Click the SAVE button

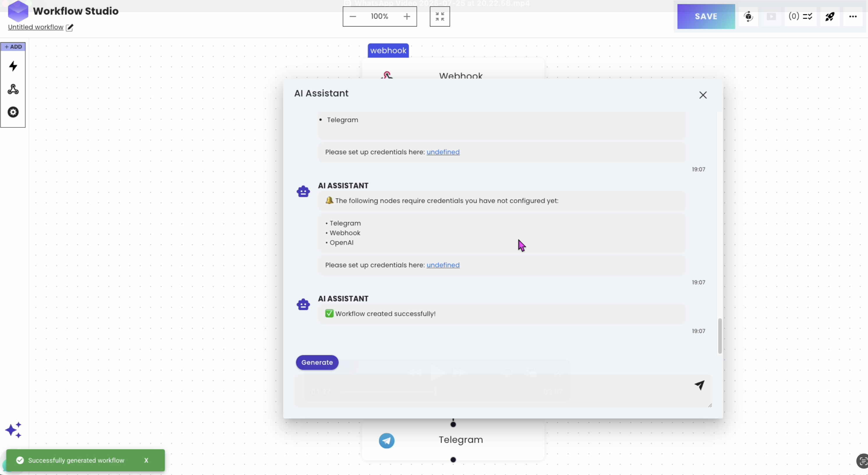pyautogui.click(x=706, y=16)
